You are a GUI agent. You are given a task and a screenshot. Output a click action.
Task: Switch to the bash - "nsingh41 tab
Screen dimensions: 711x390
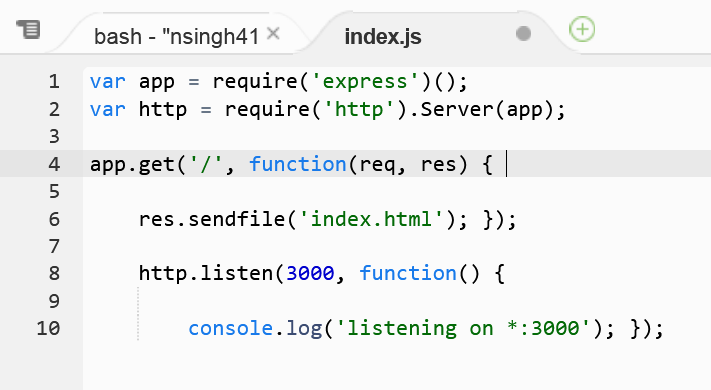[x=176, y=37]
